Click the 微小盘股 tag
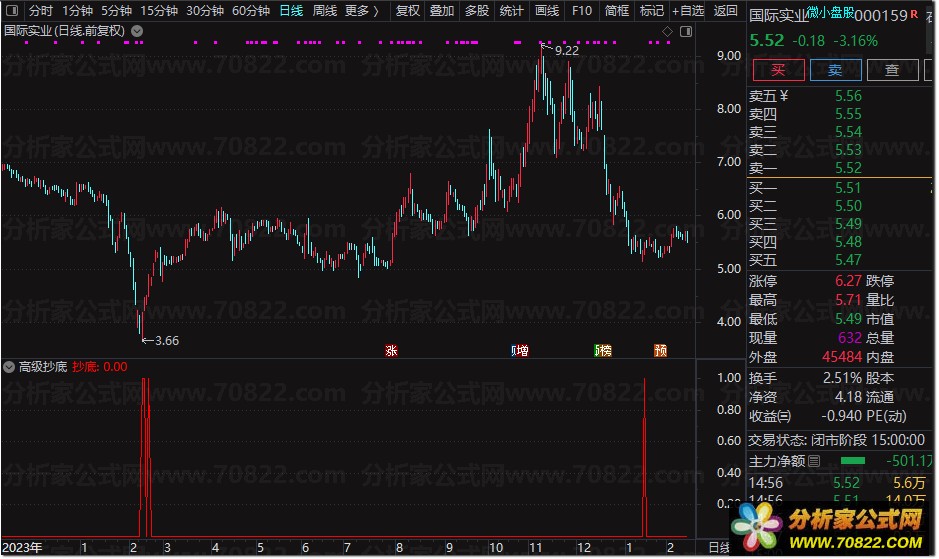This screenshot has width=939, height=559. coord(830,12)
